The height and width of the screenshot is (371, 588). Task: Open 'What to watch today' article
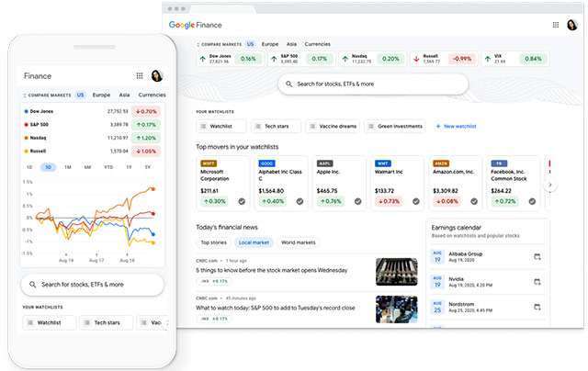click(x=276, y=308)
